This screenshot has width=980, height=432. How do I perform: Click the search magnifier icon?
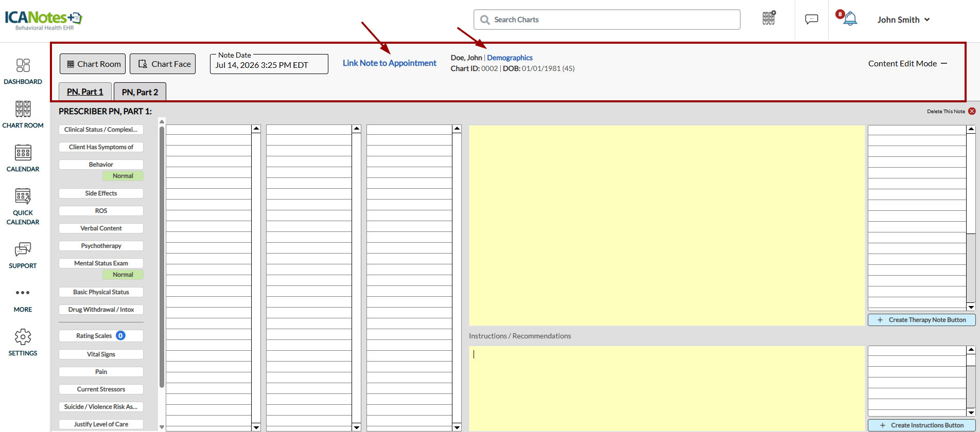click(485, 20)
